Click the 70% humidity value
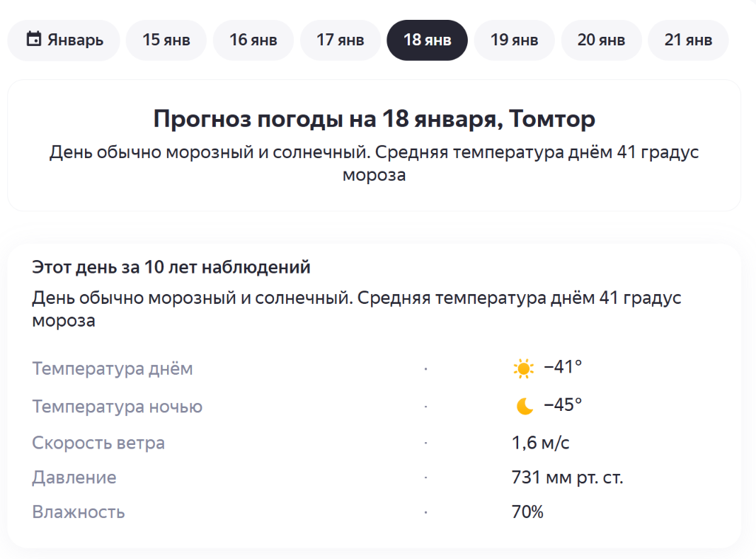 [527, 512]
